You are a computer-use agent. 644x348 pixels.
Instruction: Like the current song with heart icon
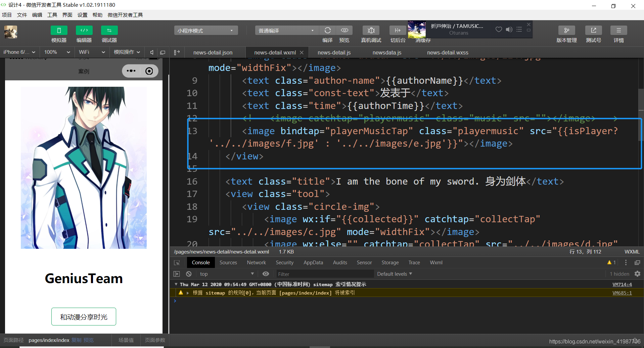[499, 29]
